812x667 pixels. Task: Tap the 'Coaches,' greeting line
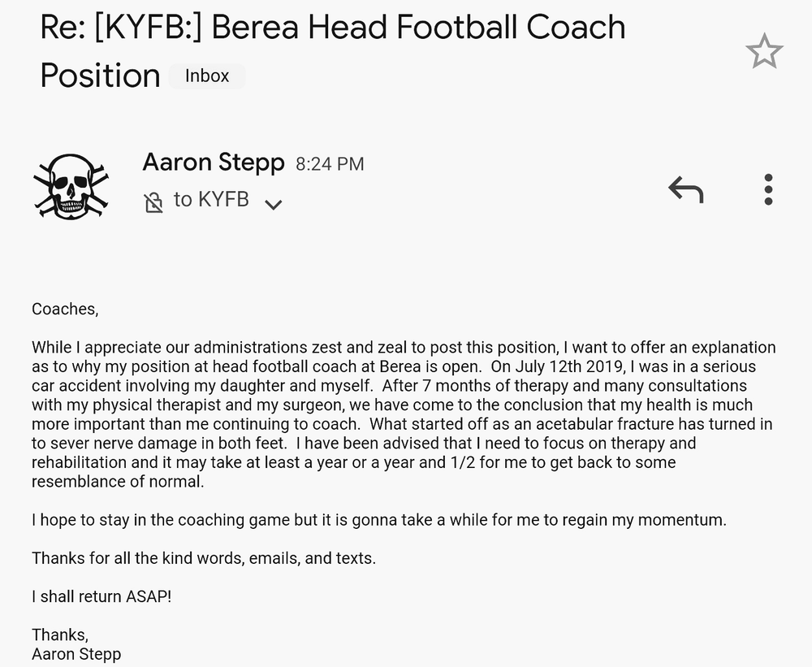tap(65, 309)
